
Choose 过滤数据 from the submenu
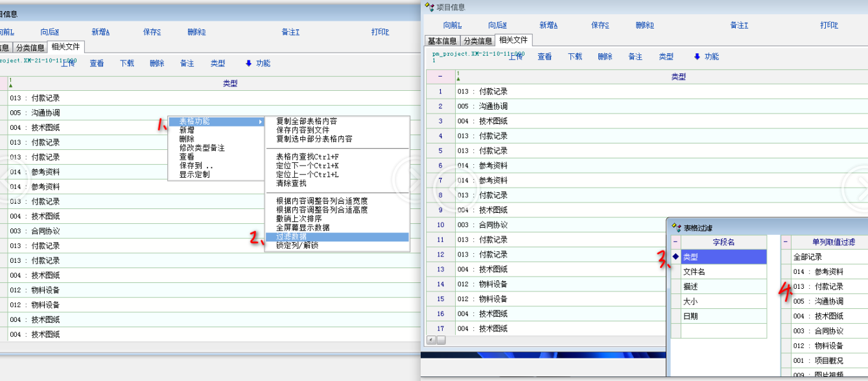point(292,237)
